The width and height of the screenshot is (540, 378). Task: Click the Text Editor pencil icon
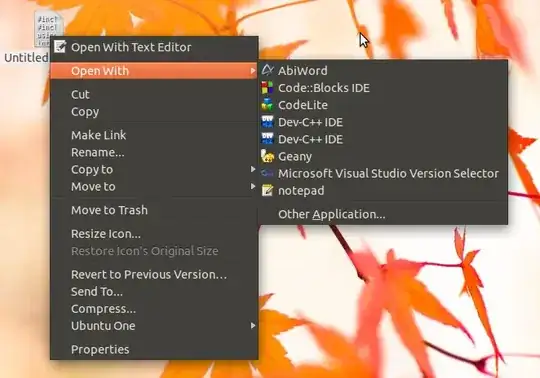(x=60, y=47)
